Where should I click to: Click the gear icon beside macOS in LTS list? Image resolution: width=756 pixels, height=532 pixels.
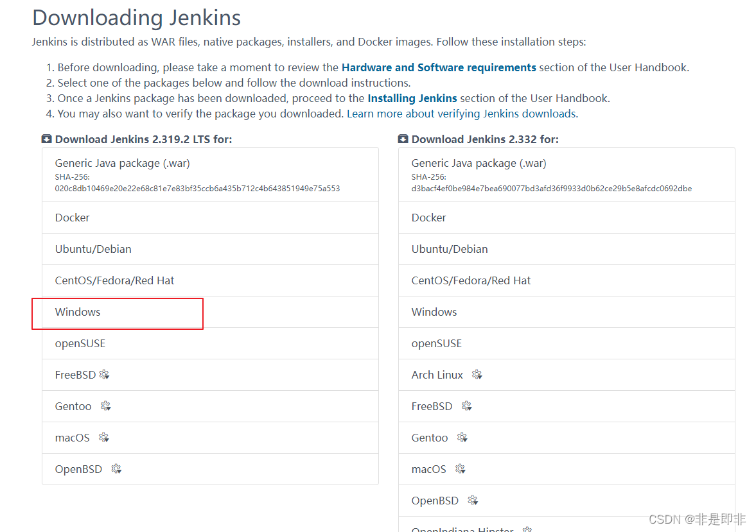(104, 438)
